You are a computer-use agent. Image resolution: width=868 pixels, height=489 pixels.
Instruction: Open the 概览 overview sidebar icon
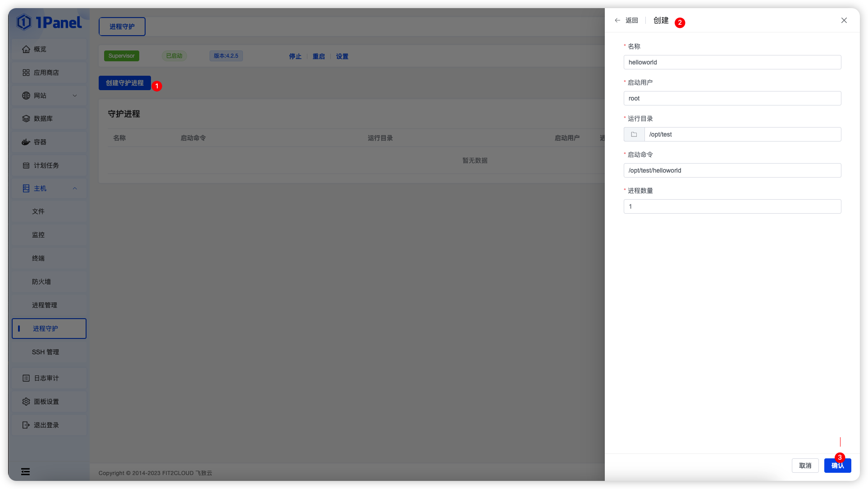pyautogui.click(x=26, y=49)
